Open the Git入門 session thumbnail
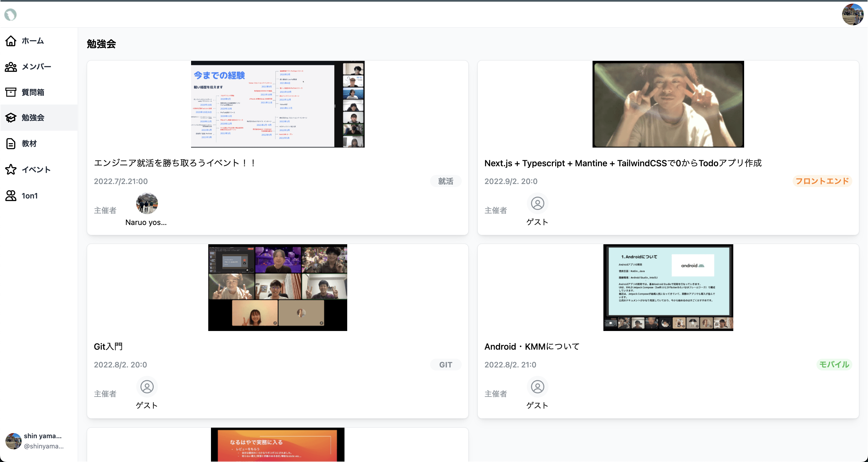This screenshot has height=462, width=868. [x=277, y=288]
